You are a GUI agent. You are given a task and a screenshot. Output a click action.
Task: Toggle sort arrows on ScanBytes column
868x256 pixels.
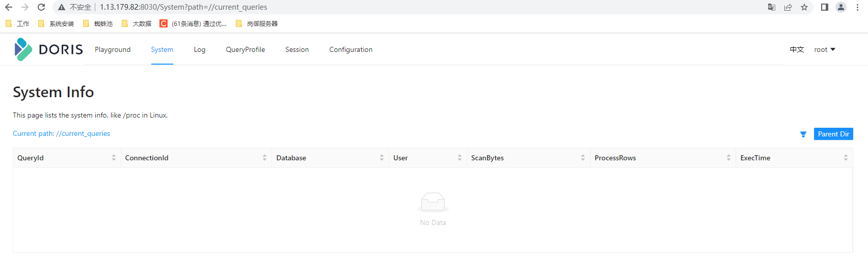(x=583, y=158)
